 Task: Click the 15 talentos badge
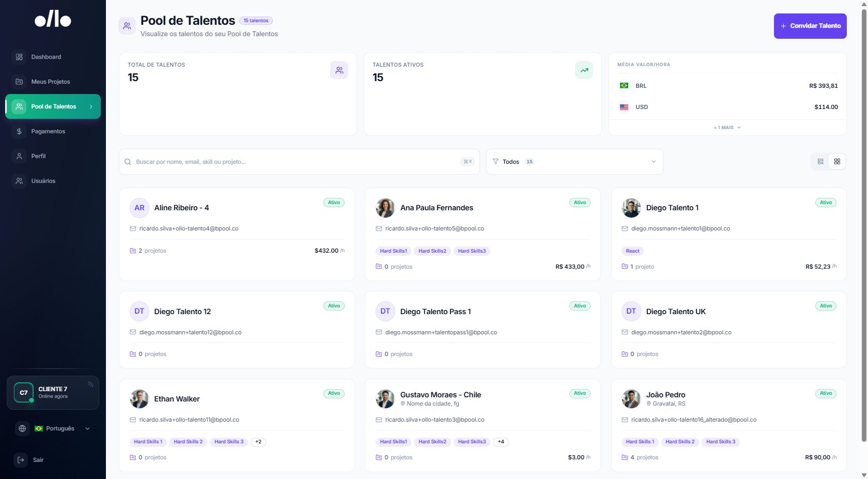coord(256,21)
